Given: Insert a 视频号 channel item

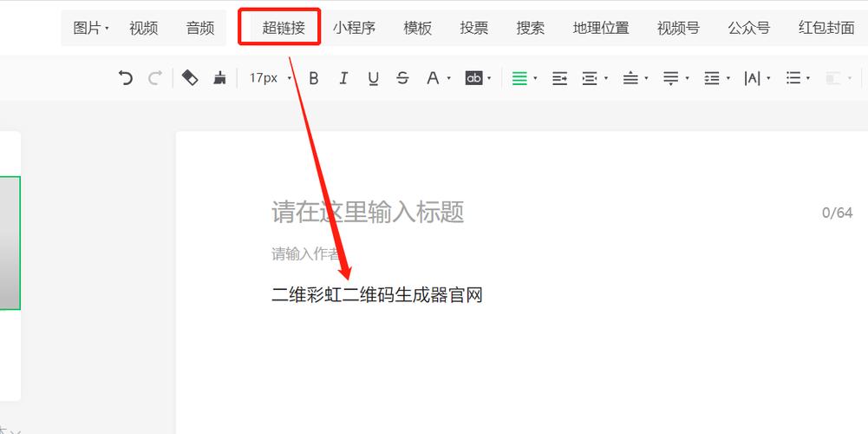Looking at the screenshot, I should coord(678,28).
